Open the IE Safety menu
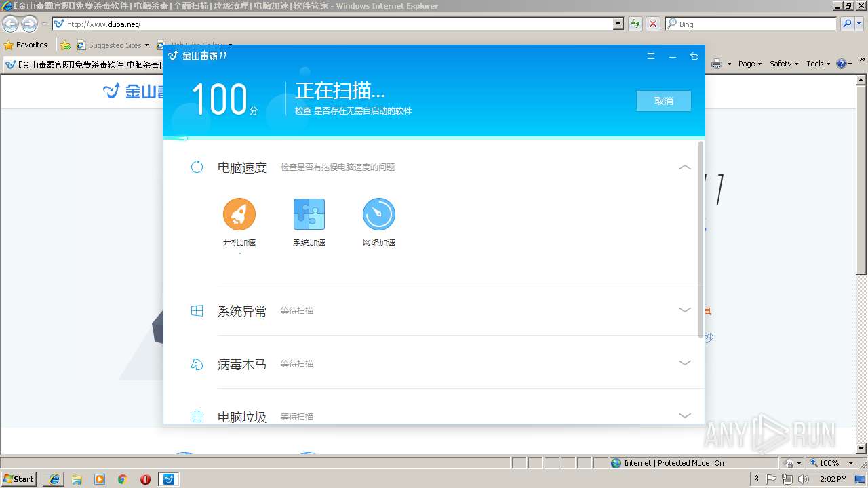The height and width of the screenshot is (488, 868). [x=784, y=64]
